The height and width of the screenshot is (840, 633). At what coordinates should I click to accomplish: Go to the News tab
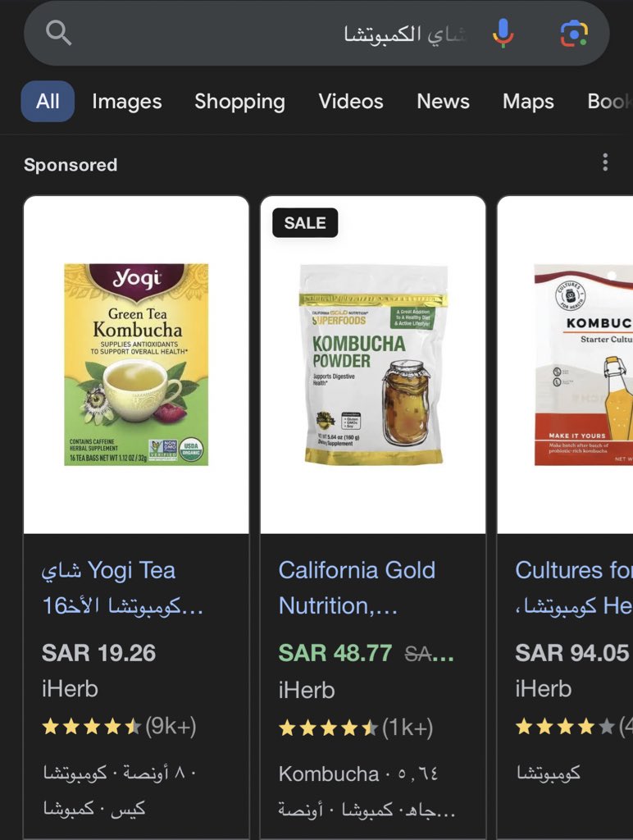coord(444,101)
